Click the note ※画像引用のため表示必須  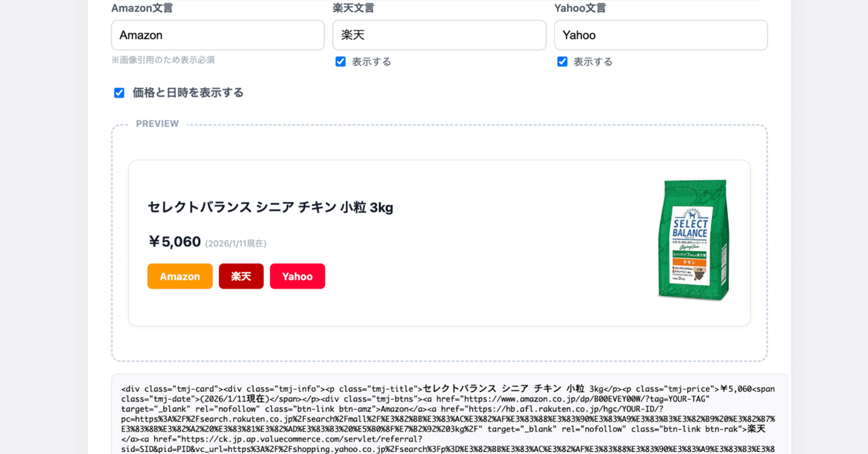click(163, 60)
